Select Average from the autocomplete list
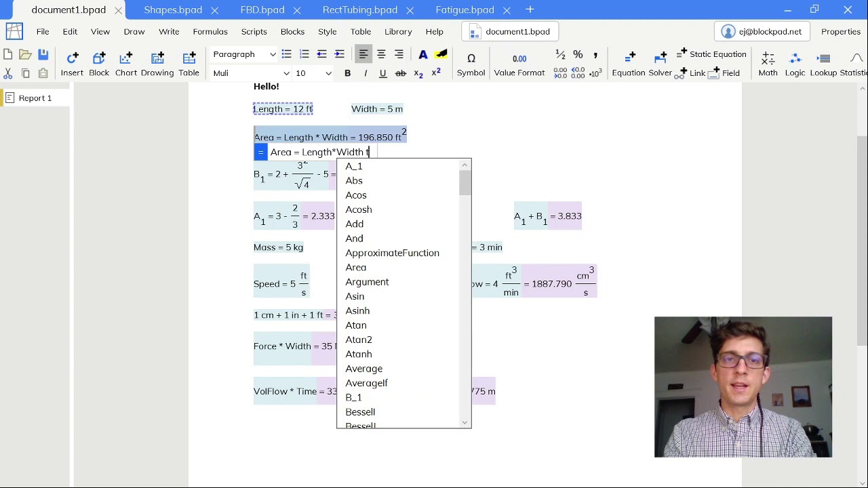The height and width of the screenshot is (488, 868). click(363, 369)
